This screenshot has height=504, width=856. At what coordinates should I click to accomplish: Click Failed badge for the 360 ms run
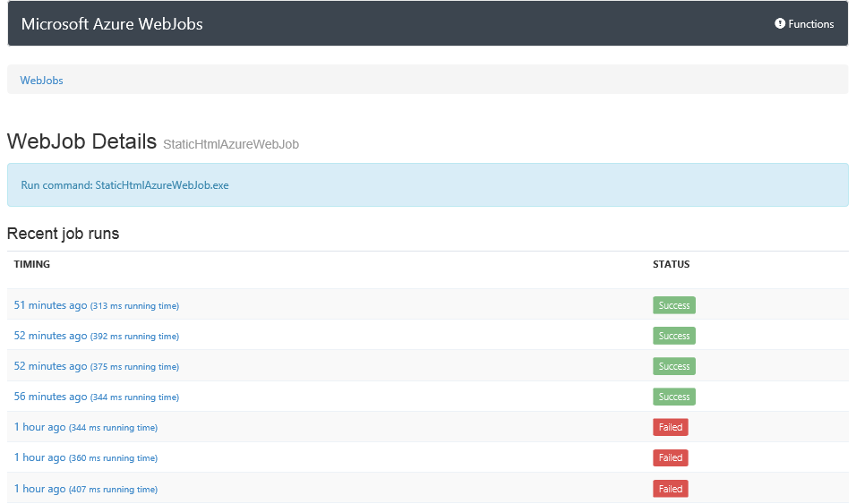670,457
